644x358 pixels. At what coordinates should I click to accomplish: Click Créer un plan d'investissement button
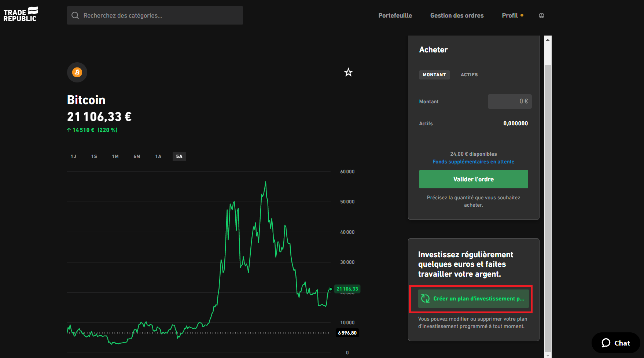(x=474, y=299)
